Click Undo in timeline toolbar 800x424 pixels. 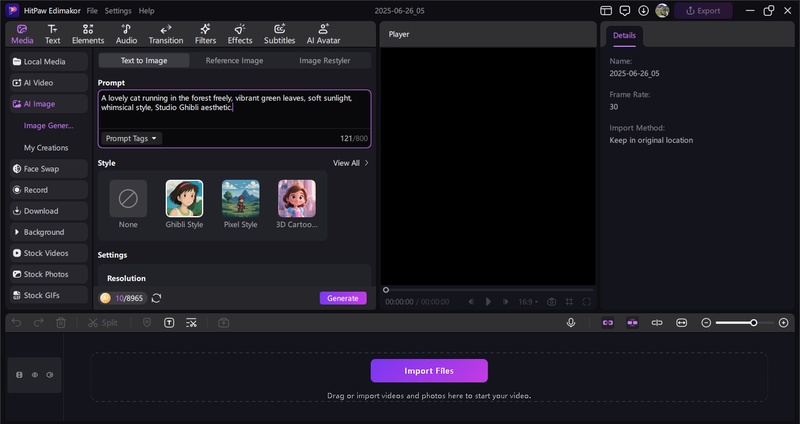tap(16, 322)
